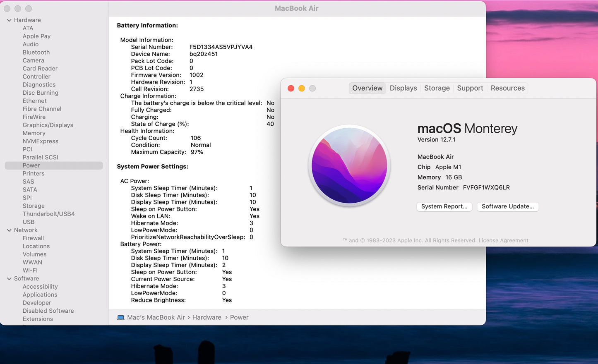Screen dimensions: 598x364
Task: Go to the Resources tab
Action: (507, 88)
